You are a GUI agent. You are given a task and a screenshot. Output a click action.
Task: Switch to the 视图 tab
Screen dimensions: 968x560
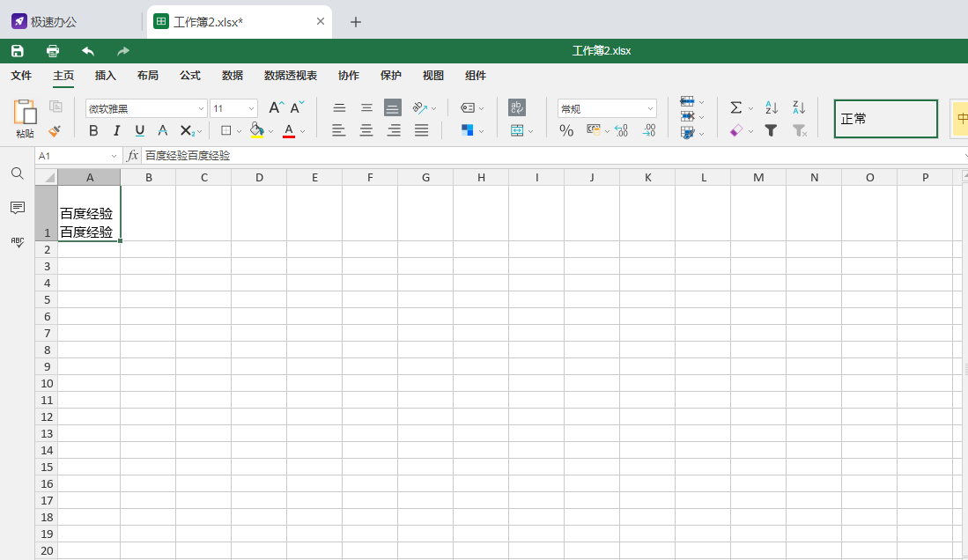pos(432,76)
